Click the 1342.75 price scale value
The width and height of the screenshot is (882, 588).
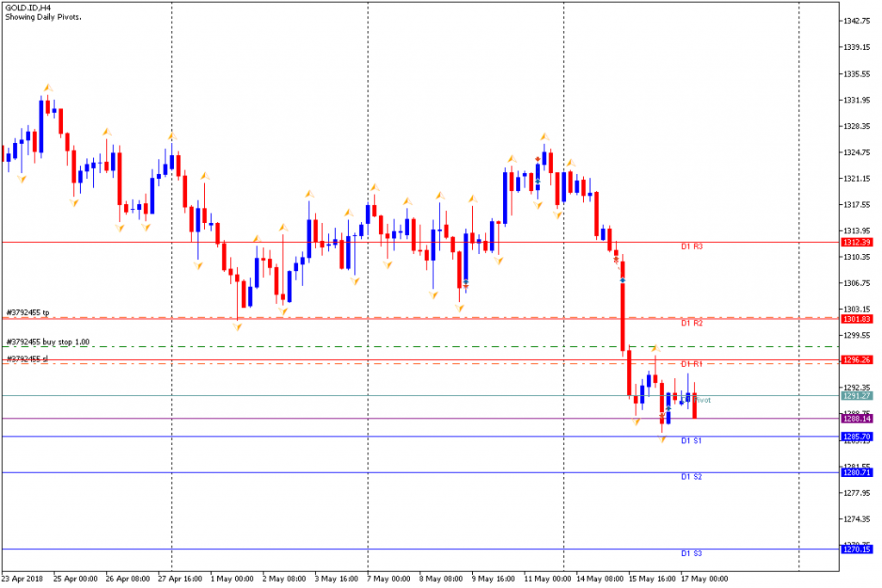click(856, 21)
